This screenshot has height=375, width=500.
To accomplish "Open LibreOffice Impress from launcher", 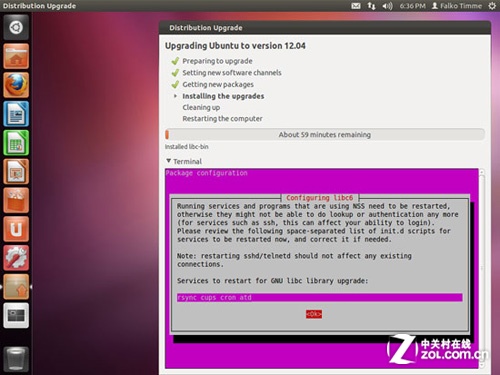I will pyautogui.click(x=16, y=171).
